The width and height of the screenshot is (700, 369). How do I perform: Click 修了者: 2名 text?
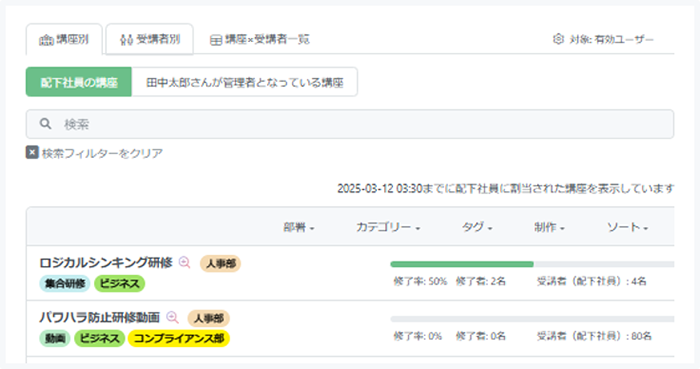pos(480,282)
